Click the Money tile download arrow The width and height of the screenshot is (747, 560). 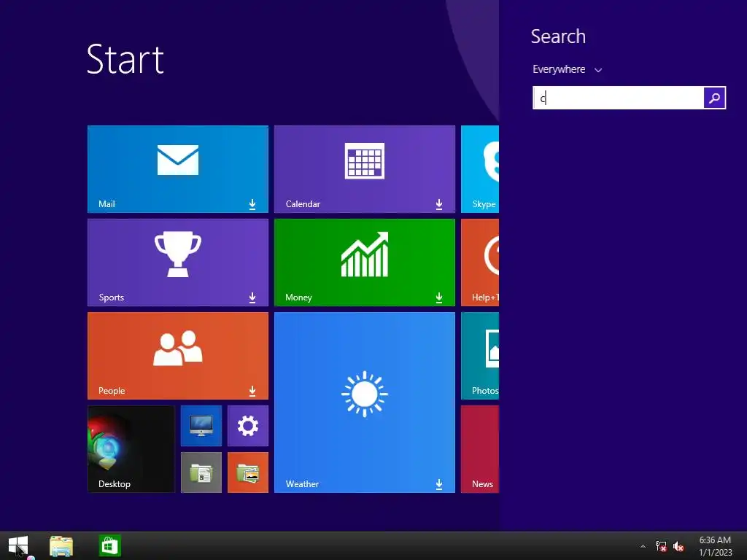[438, 297]
